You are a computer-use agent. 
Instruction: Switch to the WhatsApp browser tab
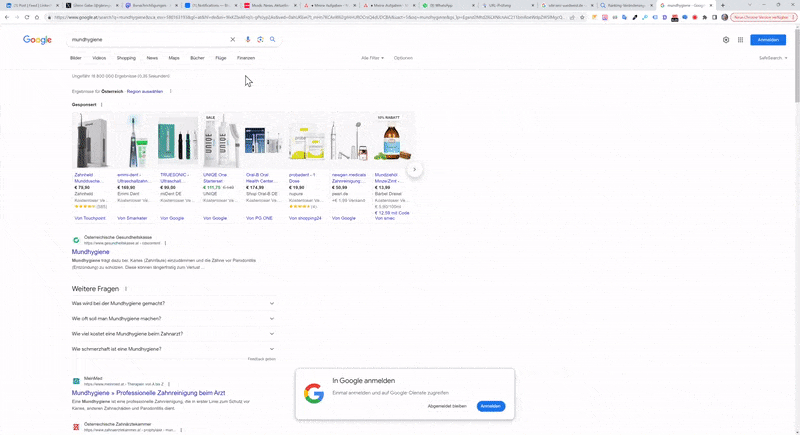448,5
